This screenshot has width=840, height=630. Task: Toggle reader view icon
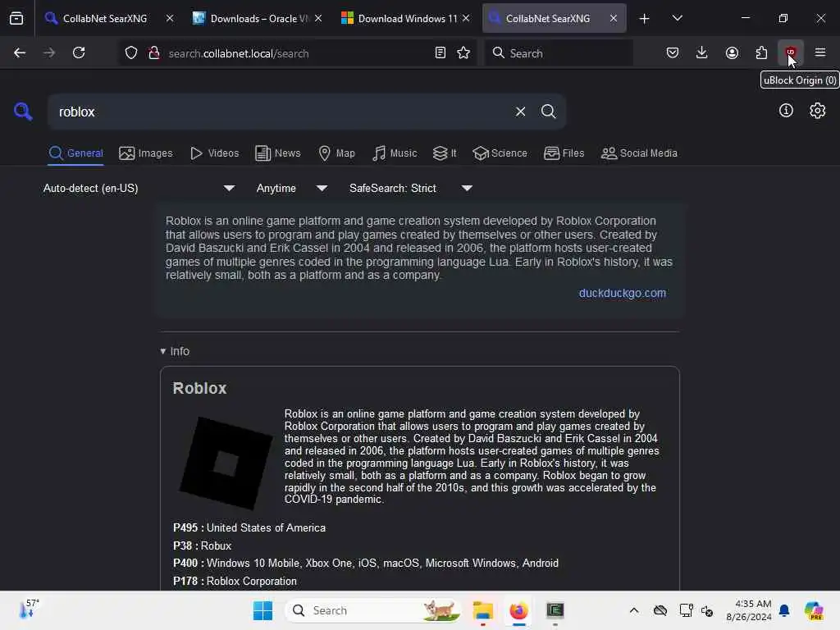coord(441,52)
